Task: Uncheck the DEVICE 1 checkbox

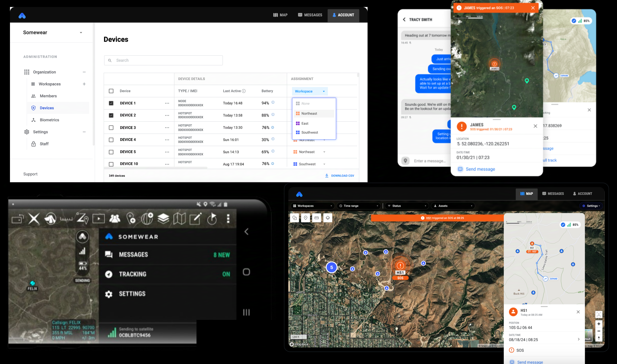Action: 111,103
